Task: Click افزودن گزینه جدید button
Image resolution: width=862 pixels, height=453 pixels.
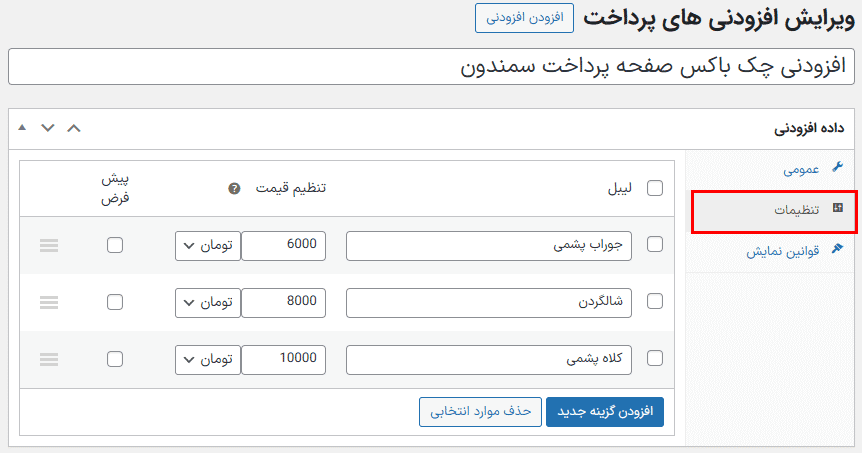Action: tap(605, 412)
